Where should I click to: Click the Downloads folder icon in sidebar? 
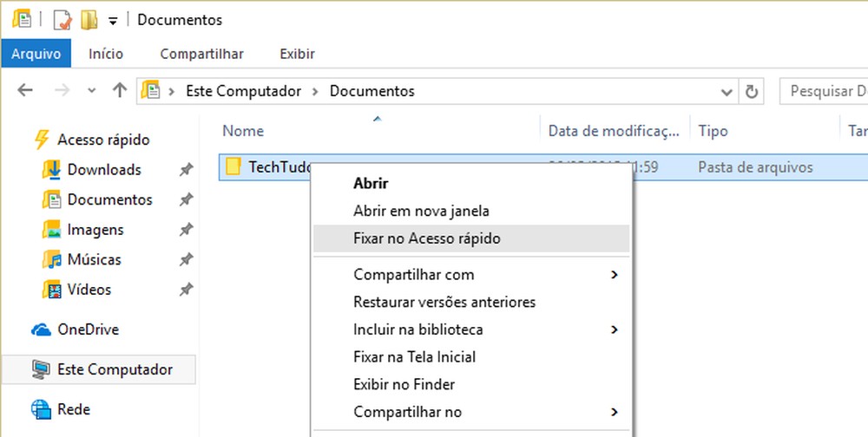coord(51,170)
